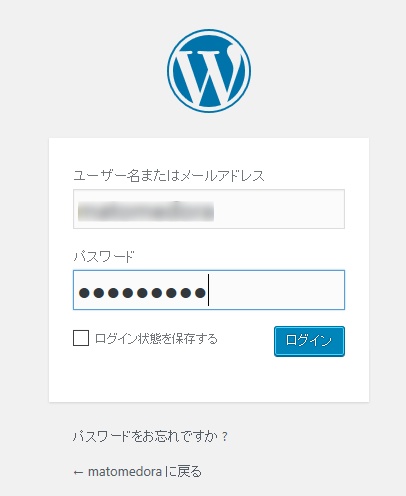Click the question mark after お忘れですか
406x496 pixels.
point(225,436)
